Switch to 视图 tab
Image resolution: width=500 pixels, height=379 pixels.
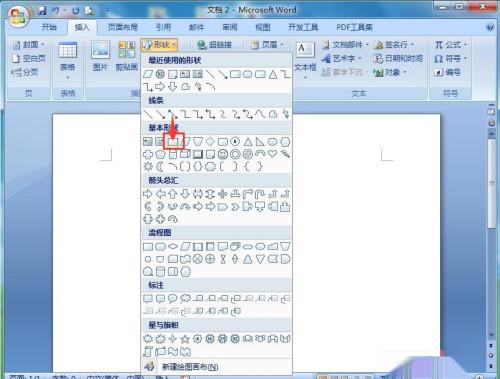tap(263, 27)
